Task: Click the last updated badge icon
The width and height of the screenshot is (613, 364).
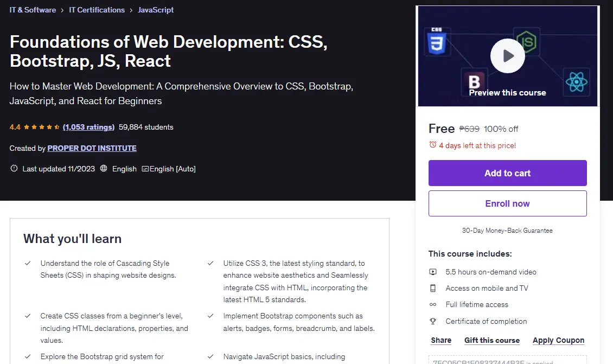Action: (14, 169)
